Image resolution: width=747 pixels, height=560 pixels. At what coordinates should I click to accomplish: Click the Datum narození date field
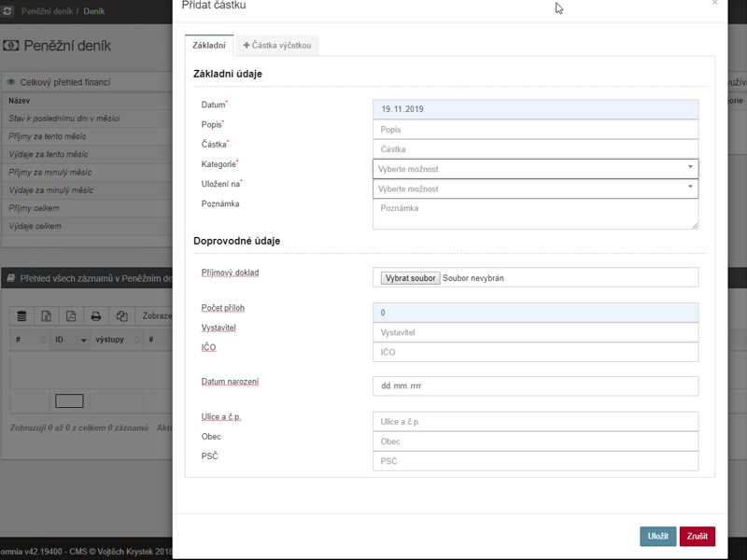535,385
